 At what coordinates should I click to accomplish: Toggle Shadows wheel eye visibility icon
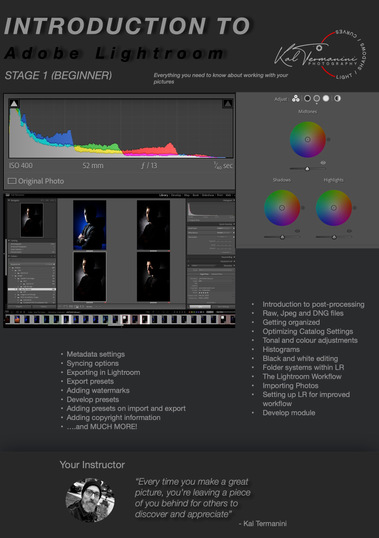[297, 231]
